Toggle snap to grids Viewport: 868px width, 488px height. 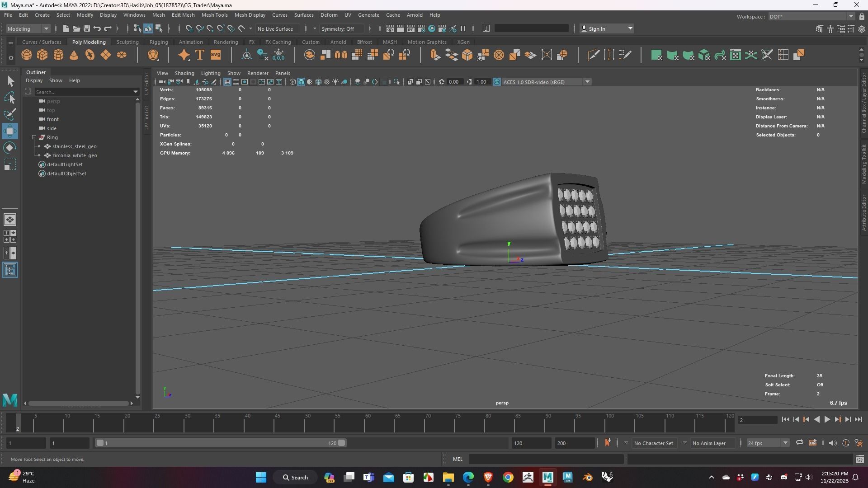(189, 28)
